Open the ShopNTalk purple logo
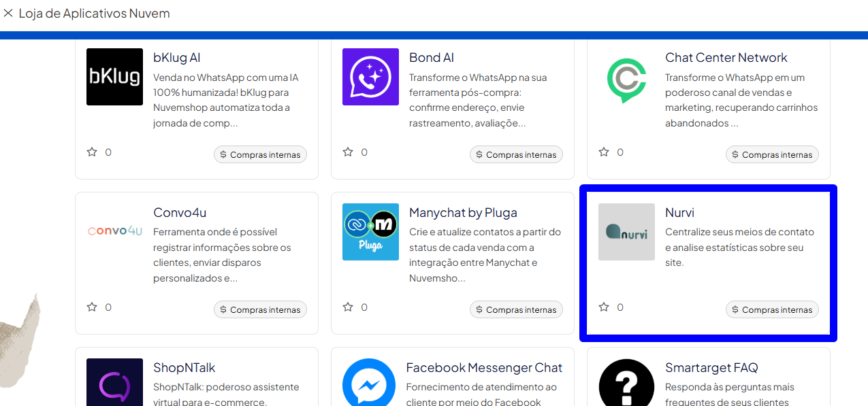 coord(114,383)
